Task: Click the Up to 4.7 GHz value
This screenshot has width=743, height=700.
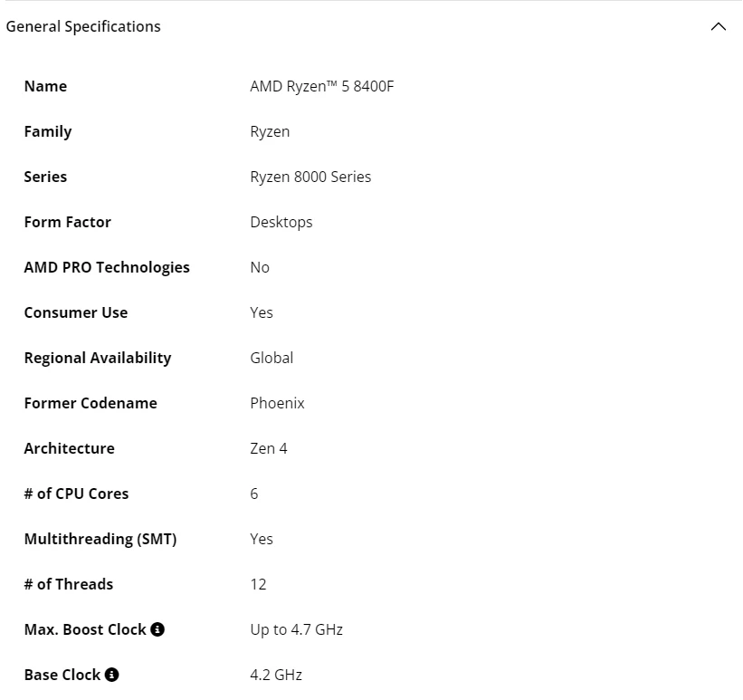Action: coord(296,629)
